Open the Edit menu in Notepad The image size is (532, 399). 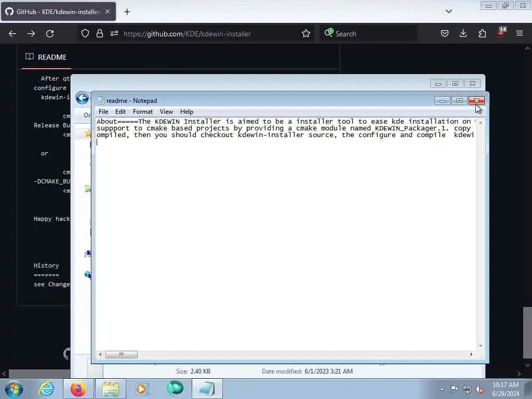[x=120, y=112]
